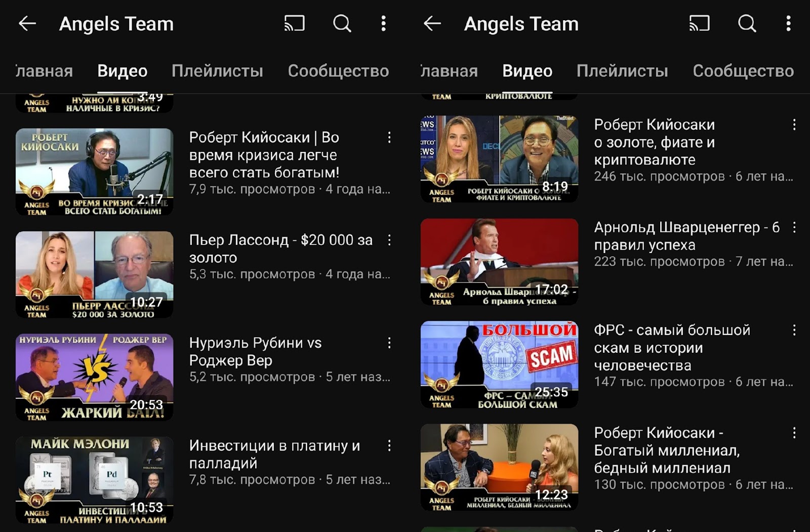Open title 'Богатый миллениал, бедный миллениал'
The image size is (810, 532).
pos(667,451)
